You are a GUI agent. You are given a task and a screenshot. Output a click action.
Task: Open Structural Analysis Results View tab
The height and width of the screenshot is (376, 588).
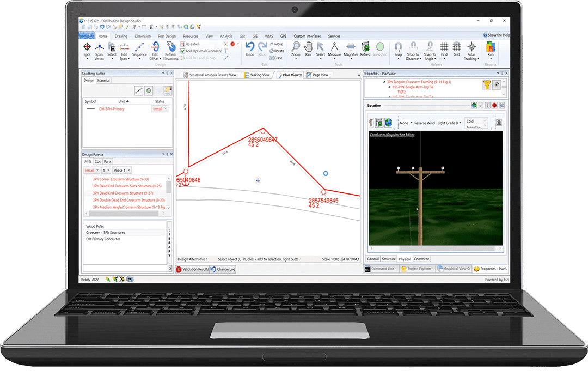click(210, 75)
